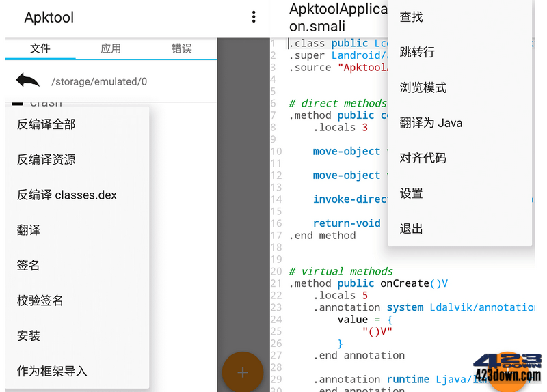
Task: Select 校验签名 menu entry
Action: (40, 301)
